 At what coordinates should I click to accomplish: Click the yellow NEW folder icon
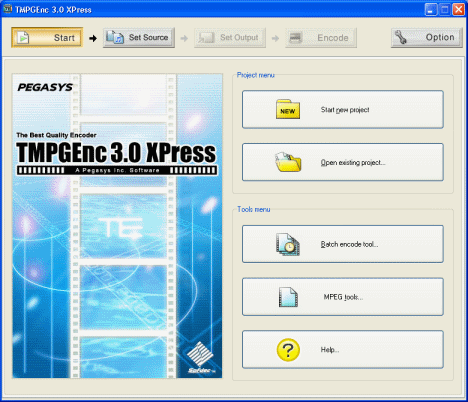(x=288, y=109)
